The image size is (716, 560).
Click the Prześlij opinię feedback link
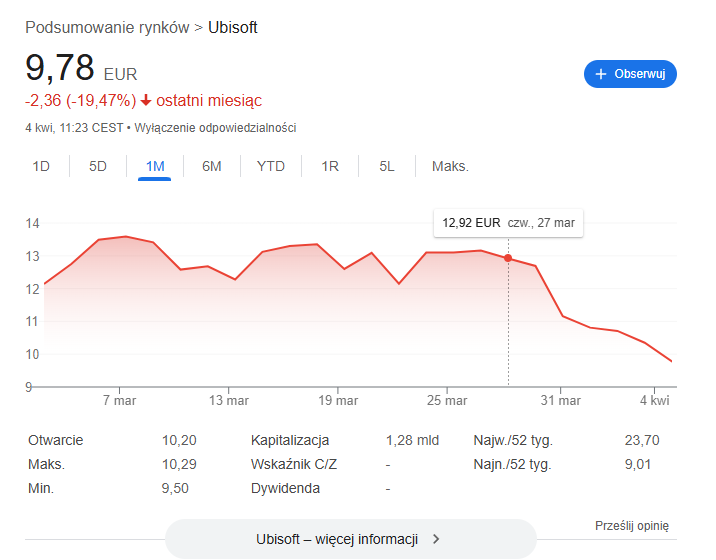pos(631,526)
